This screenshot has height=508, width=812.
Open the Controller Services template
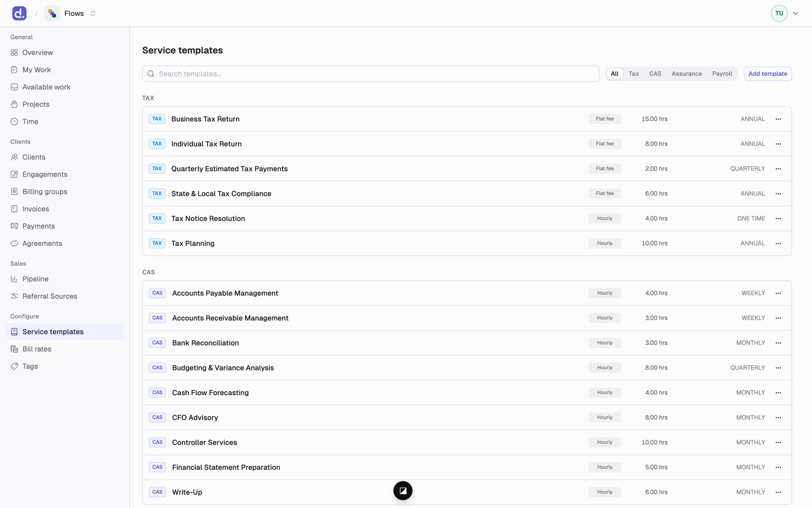point(467,442)
